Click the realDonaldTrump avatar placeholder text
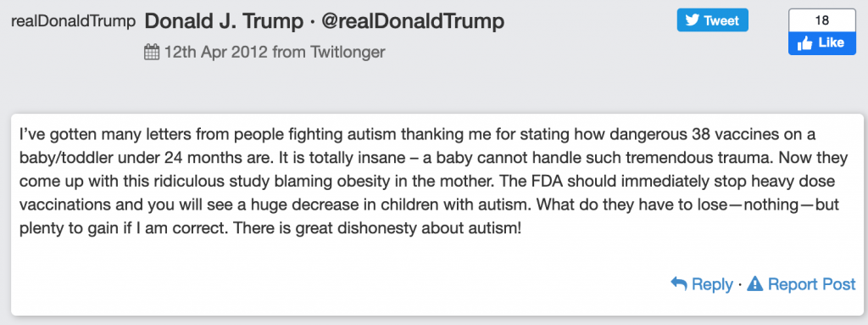This screenshot has height=325, width=868. tap(73, 21)
